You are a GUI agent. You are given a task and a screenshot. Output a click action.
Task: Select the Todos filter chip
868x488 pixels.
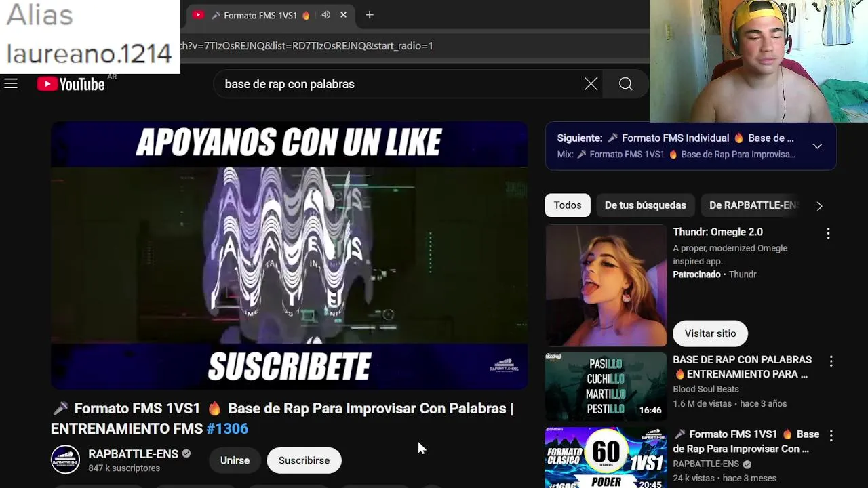(x=568, y=205)
